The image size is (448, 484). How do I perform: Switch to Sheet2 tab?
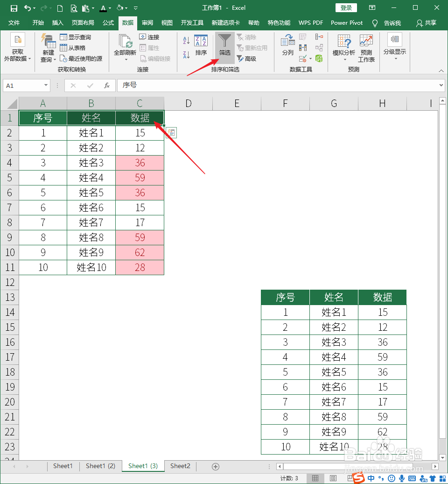180,466
